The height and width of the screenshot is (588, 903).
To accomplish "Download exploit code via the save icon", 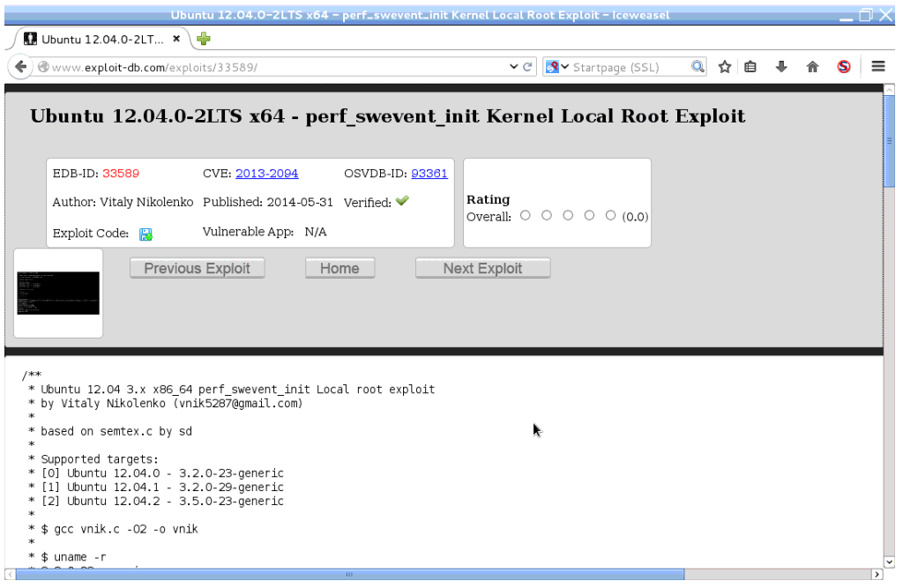I will pyautogui.click(x=146, y=234).
